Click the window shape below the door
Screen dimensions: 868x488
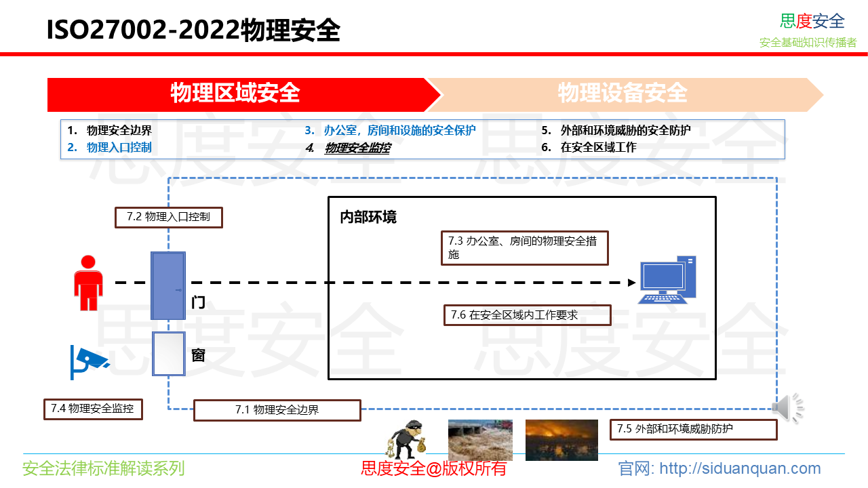[168, 354]
